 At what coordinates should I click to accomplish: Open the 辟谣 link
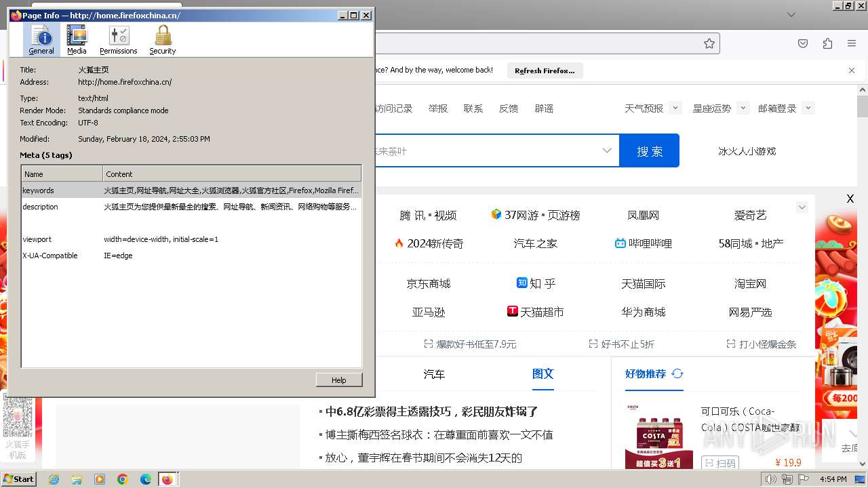click(544, 108)
